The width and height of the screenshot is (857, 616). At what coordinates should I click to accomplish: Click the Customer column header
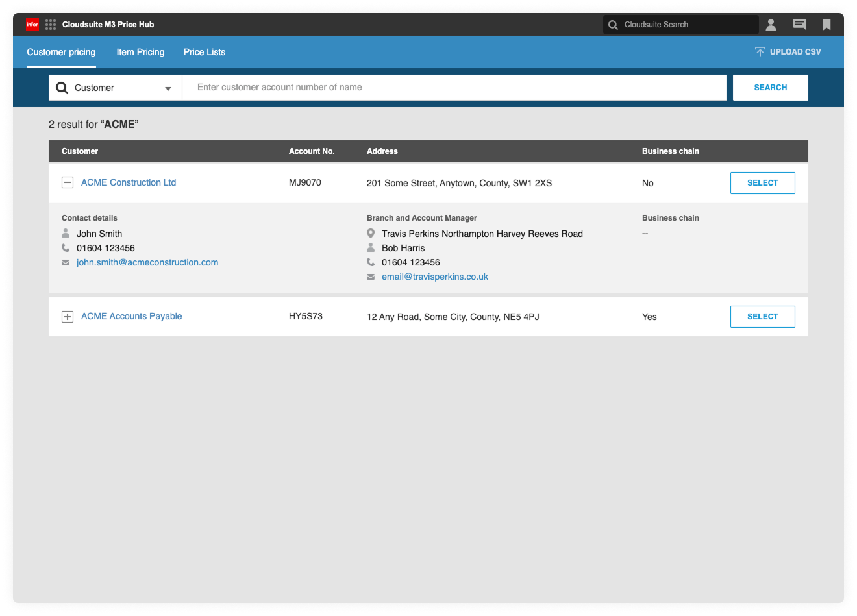(x=80, y=151)
